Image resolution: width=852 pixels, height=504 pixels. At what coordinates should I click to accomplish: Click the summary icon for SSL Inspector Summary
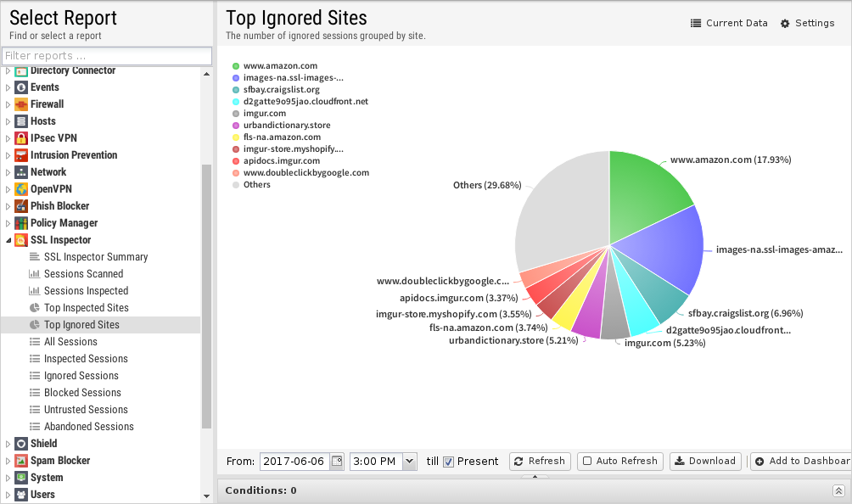point(35,257)
